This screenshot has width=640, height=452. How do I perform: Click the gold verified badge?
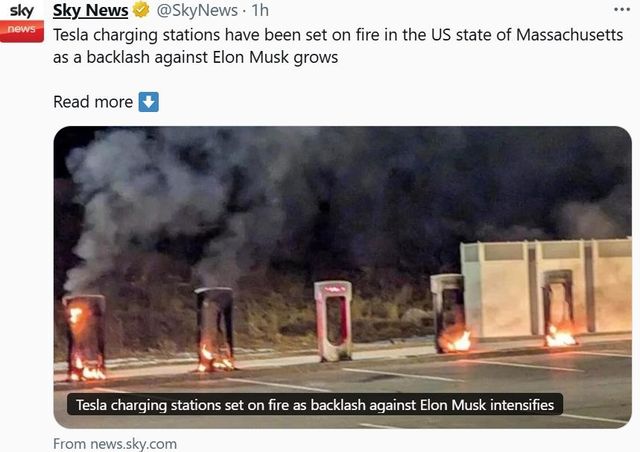pyautogui.click(x=141, y=10)
